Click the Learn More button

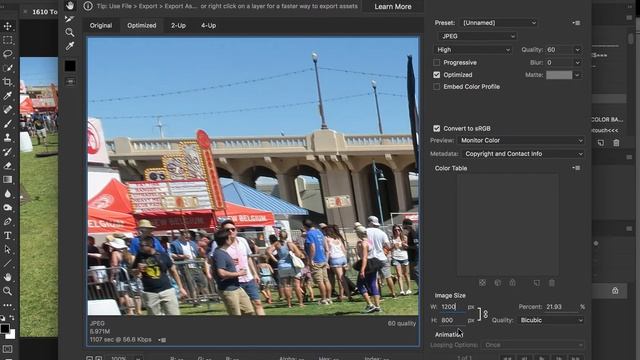click(393, 7)
